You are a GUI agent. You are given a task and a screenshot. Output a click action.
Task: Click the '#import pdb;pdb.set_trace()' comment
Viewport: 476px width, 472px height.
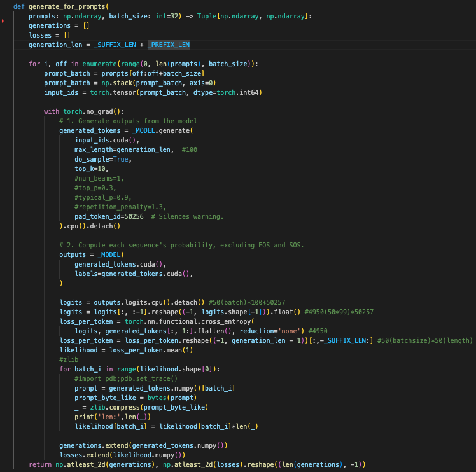pyautogui.click(x=126, y=379)
